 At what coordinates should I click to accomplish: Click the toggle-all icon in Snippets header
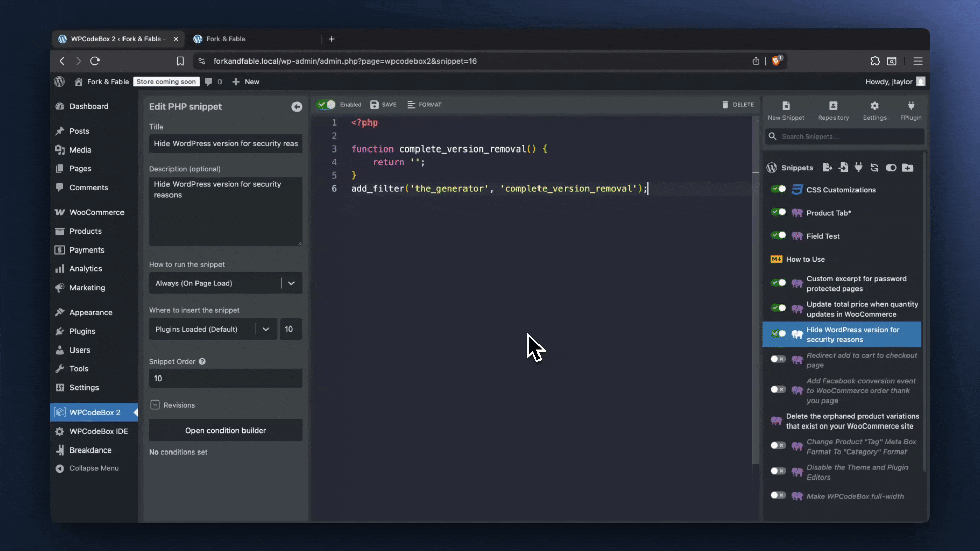(891, 167)
